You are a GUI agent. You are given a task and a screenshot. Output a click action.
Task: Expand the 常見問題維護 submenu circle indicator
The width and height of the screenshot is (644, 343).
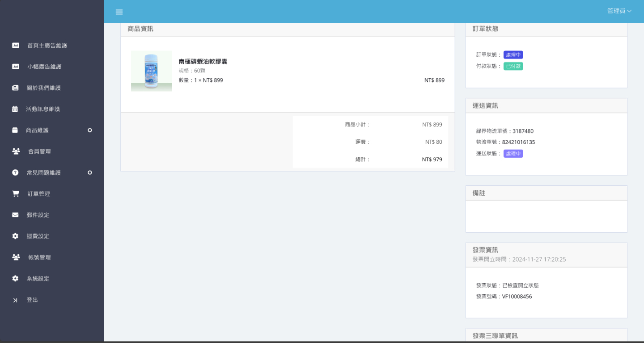point(89,172)
